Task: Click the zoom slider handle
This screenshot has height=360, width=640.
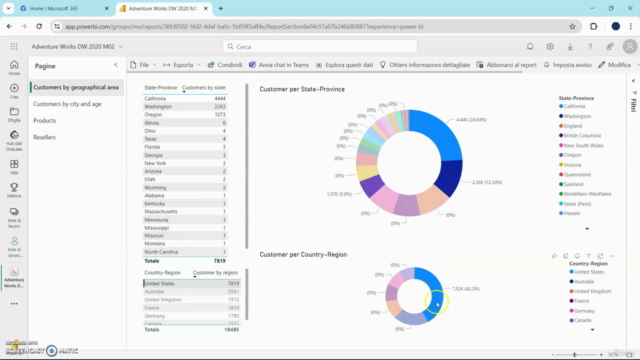Action: click(x=575, y=355)
